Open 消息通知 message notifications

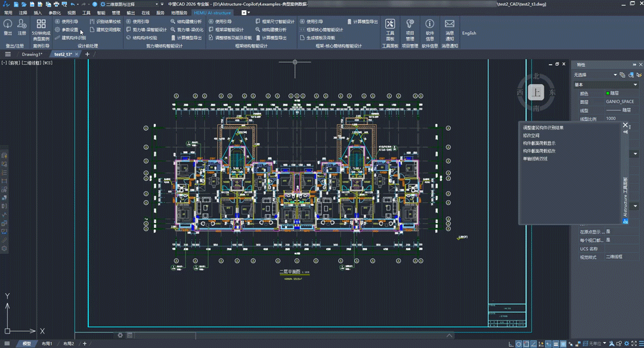click(x=450, y=24)
